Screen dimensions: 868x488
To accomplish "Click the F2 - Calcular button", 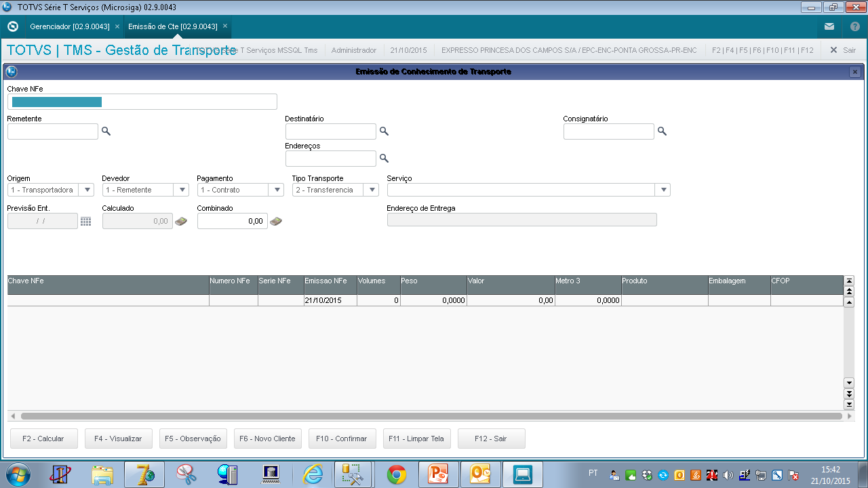I will click(x=44, y=439).
